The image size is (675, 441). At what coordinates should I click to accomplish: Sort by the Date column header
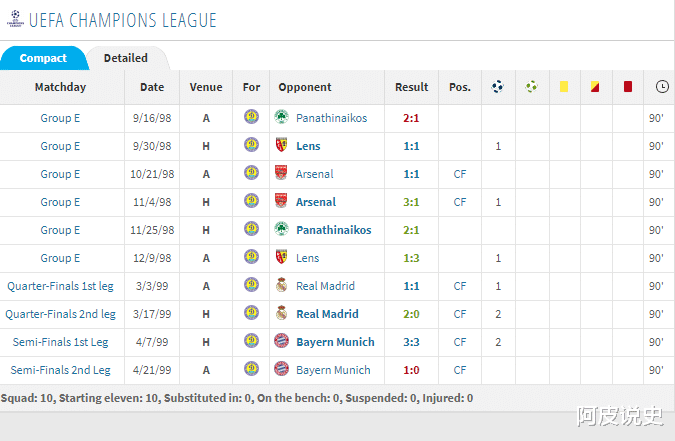152,87
